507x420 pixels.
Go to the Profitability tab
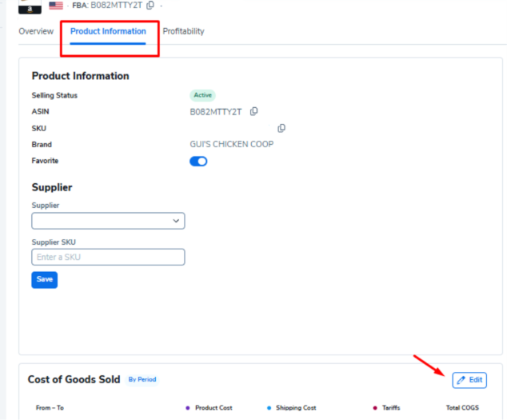tap(183, 31)
